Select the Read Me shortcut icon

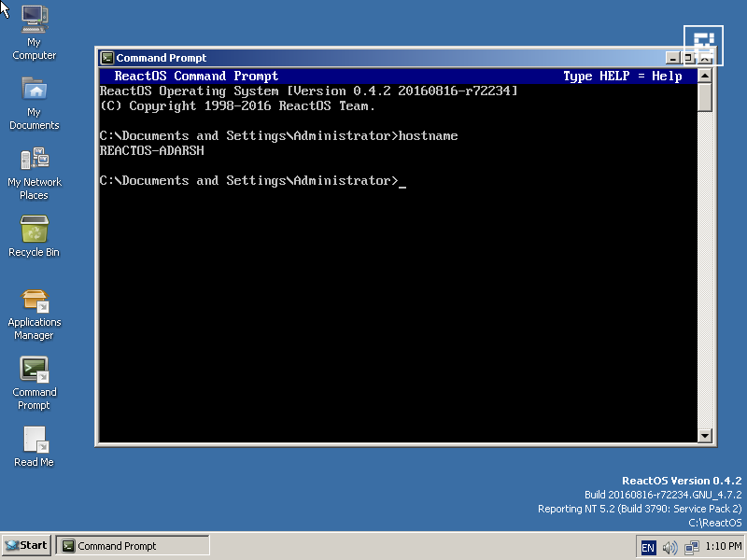click(x=34, y=447)
